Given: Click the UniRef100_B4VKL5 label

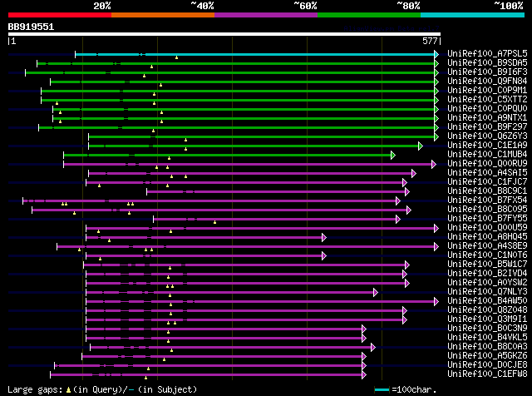Looking at the screenshot, I should (487, 338).
